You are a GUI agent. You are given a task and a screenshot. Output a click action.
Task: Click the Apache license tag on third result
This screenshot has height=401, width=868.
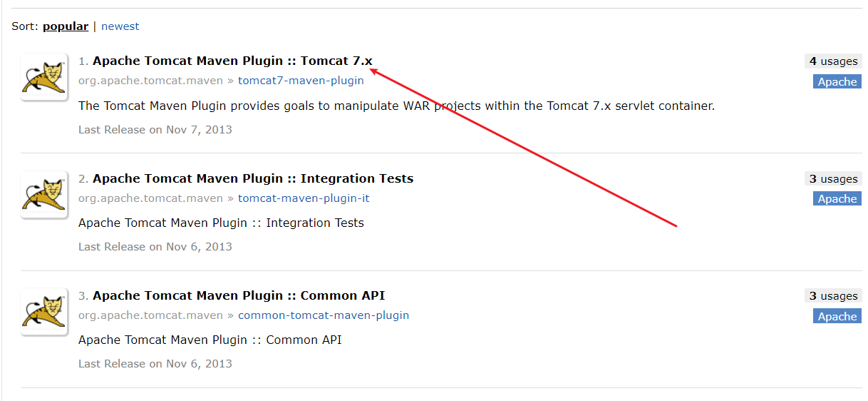click(x=837, y=317)
